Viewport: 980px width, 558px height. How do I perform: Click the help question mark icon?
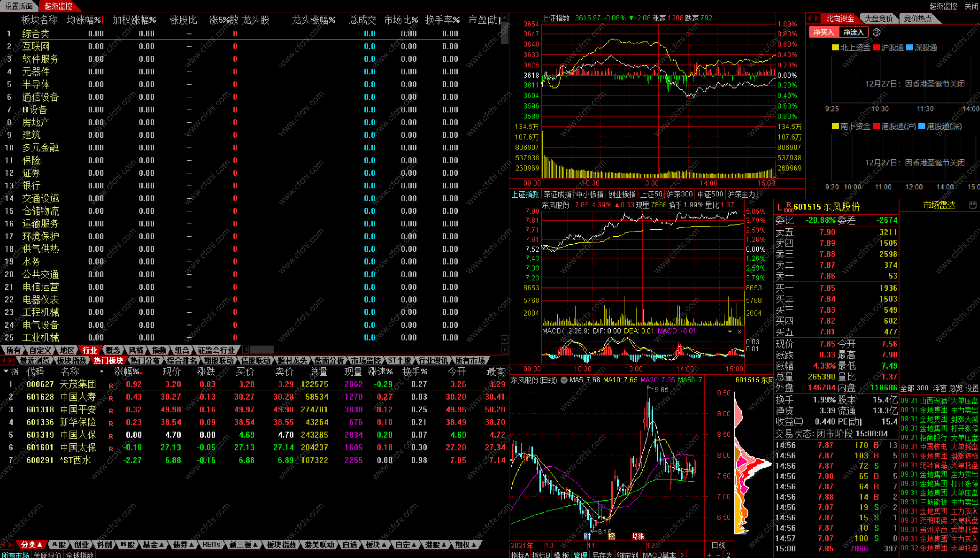[x=877, y=33]
